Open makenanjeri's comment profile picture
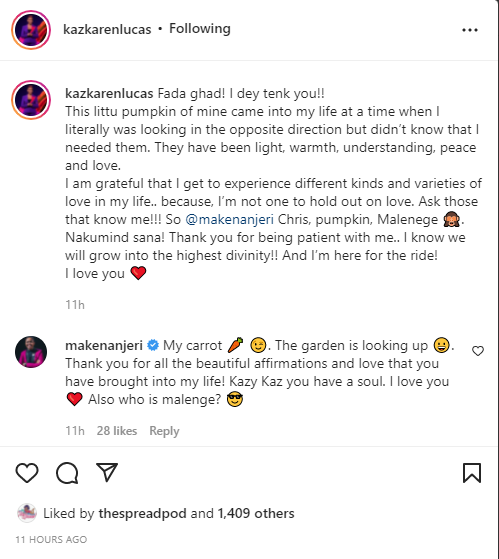The width and height of the screenshot is (499, 559). coord(31,352)
